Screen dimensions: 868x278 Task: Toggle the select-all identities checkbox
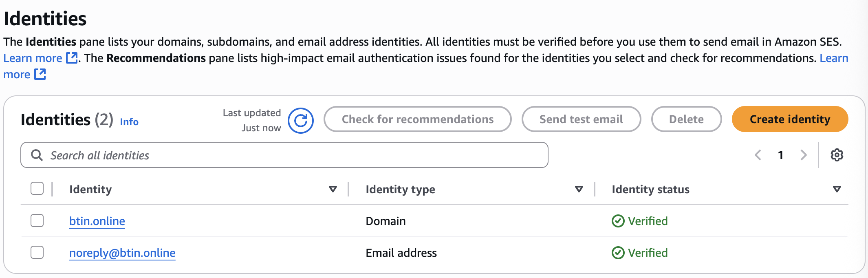point(37,189)
